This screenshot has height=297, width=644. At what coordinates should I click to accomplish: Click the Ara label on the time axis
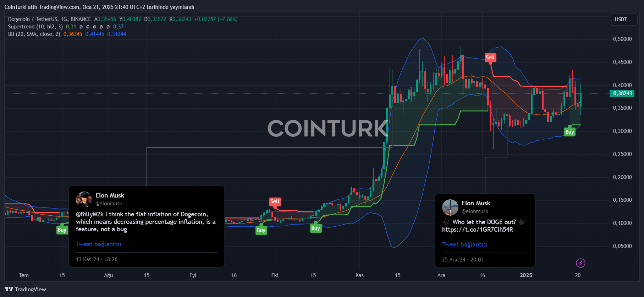click(x=441, y=275)
